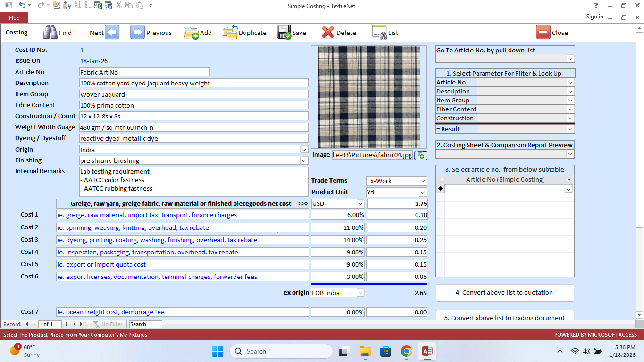This screenshot has width=644, height=362.
Task: Select the Costing tab
Action: tap(17, 32)
